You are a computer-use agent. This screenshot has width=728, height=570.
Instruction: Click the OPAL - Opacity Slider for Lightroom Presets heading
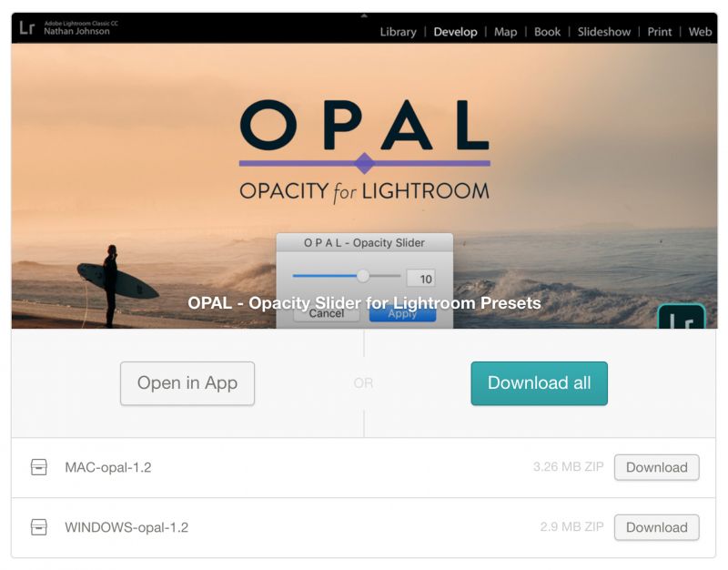tap(364, 303)
